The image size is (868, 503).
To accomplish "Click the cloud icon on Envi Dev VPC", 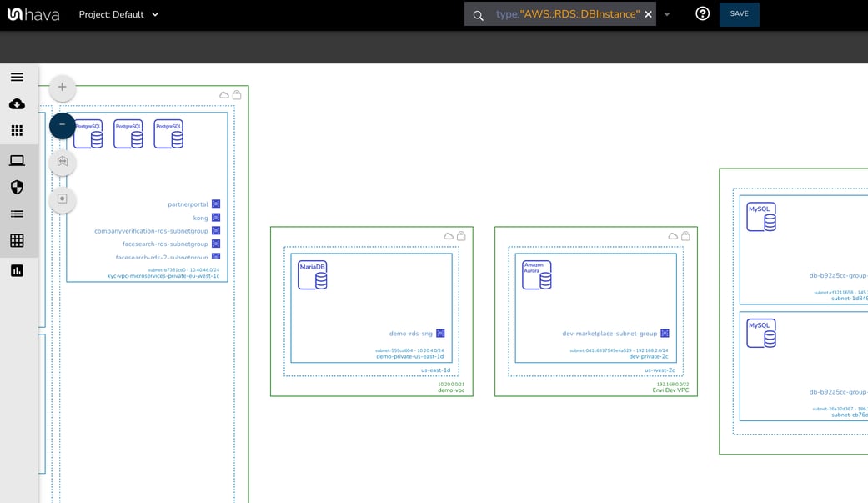I will [x=673, y=236].
